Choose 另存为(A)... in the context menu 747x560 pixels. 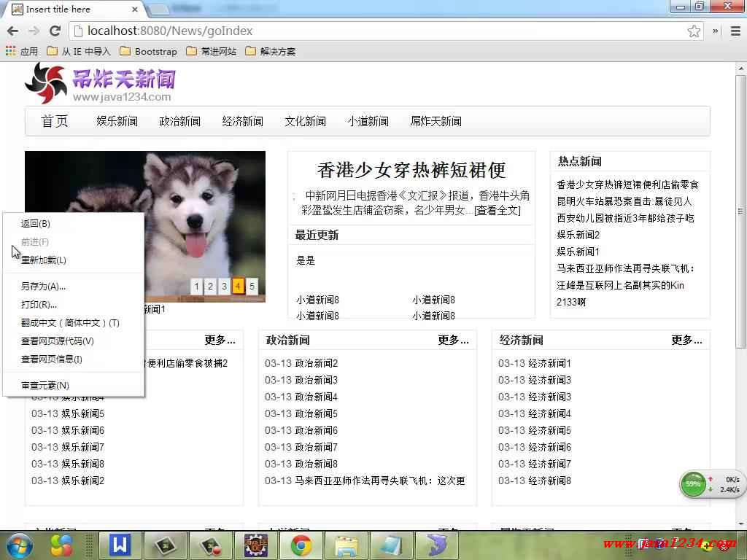click(x=74, y=286)
